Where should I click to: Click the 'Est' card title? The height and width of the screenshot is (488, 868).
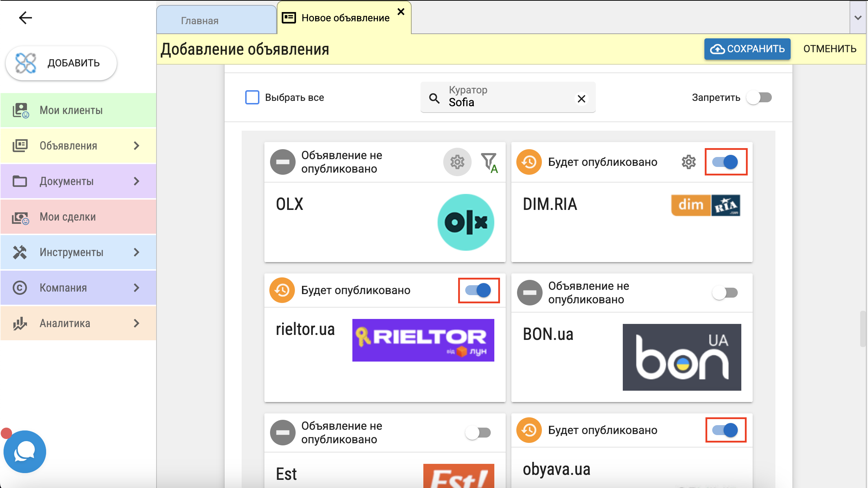[x=286, y=474]
